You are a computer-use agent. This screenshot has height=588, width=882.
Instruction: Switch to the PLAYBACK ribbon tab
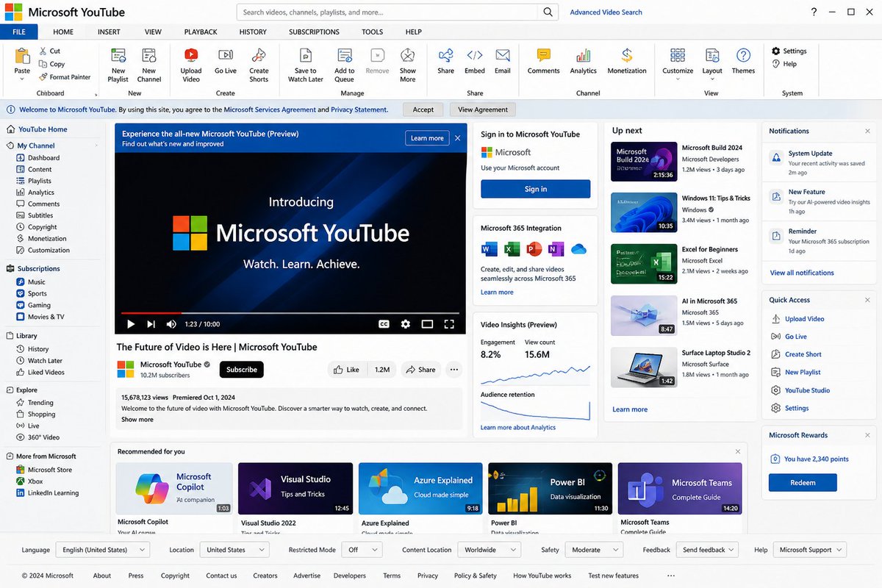click(x=201, y=32)
